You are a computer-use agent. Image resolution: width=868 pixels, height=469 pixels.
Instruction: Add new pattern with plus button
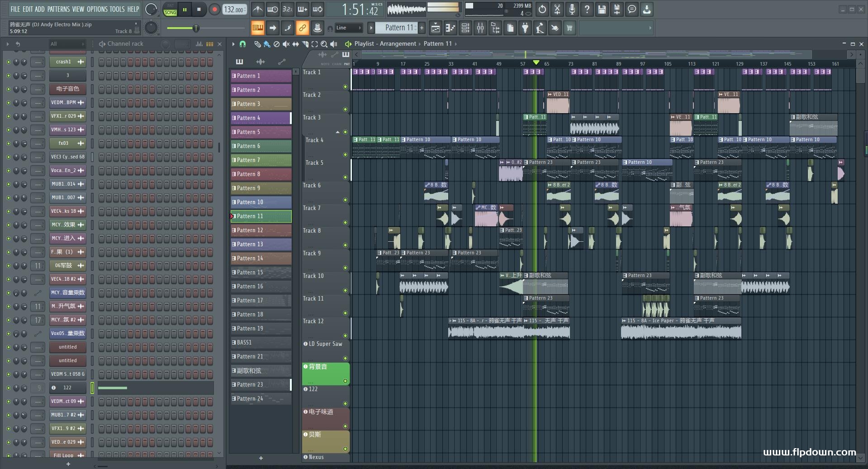pos(422,28)
